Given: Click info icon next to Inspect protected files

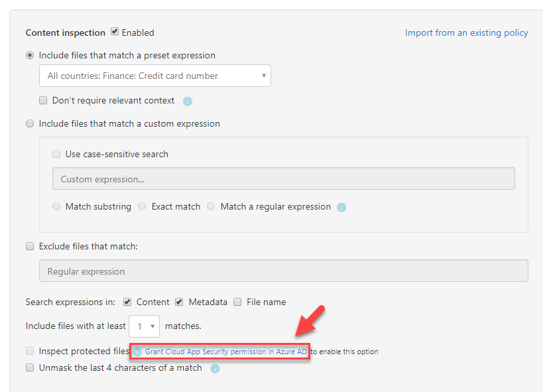Looking at the screenshot, I should coord(137,352).
